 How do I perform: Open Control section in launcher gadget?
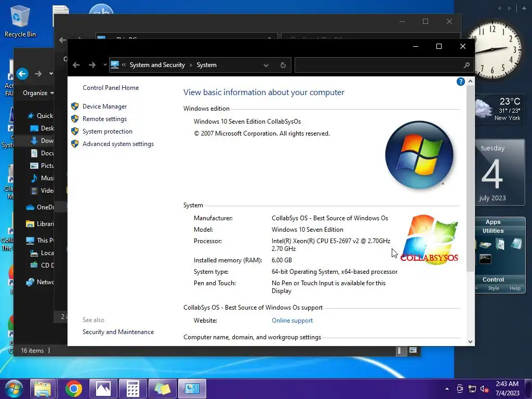pyautogui.click(x=493, y=280)
